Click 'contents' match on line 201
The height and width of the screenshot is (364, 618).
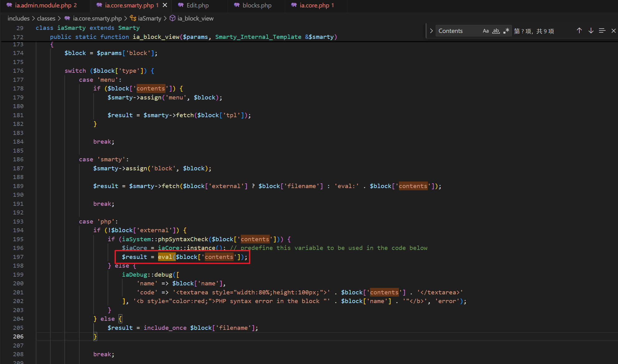point(384,293)
